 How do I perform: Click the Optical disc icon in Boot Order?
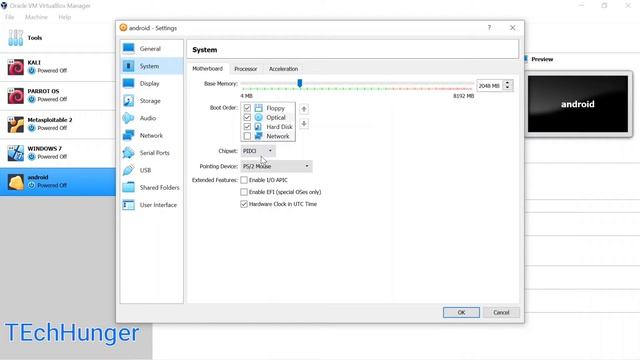(258, 118)
